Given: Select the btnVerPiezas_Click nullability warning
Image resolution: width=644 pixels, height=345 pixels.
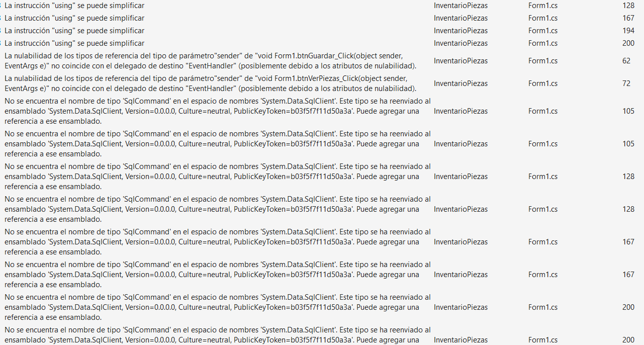Looking at the screenshot, I should click(x=211, y=83).
